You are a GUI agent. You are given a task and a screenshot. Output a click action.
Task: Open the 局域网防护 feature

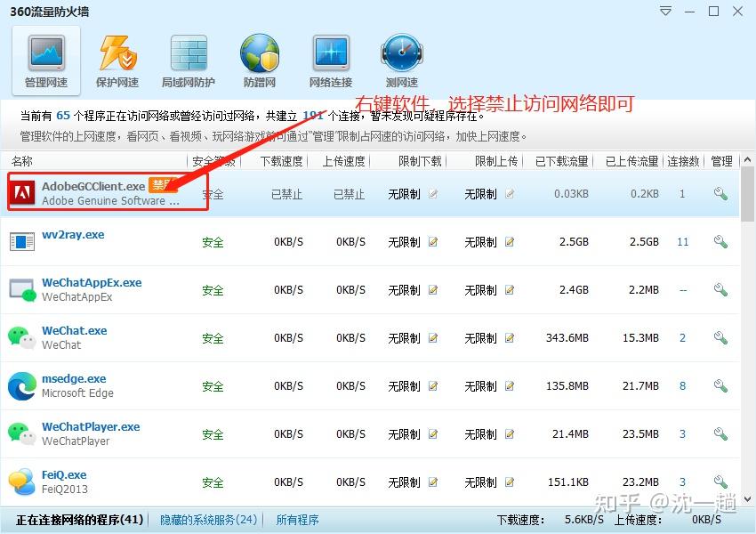pos(188,59)
